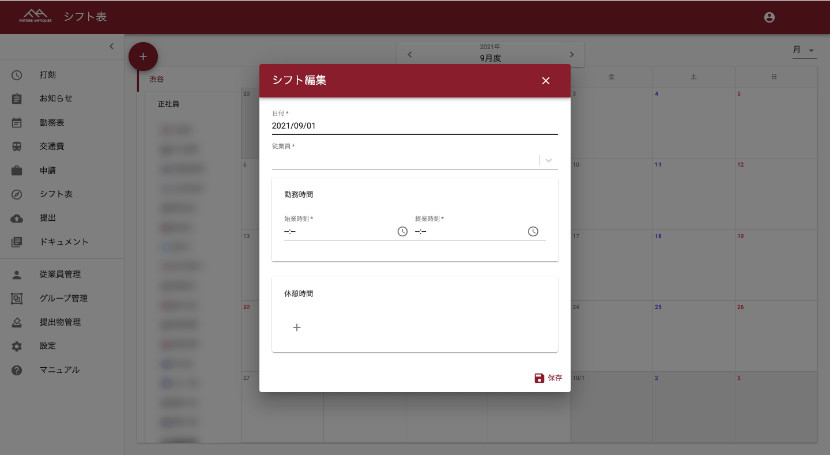Image resolution: width=830 pixels, height=455 pixels.
Task: Close the シフト編集 dialog
Action: point(545,81)
